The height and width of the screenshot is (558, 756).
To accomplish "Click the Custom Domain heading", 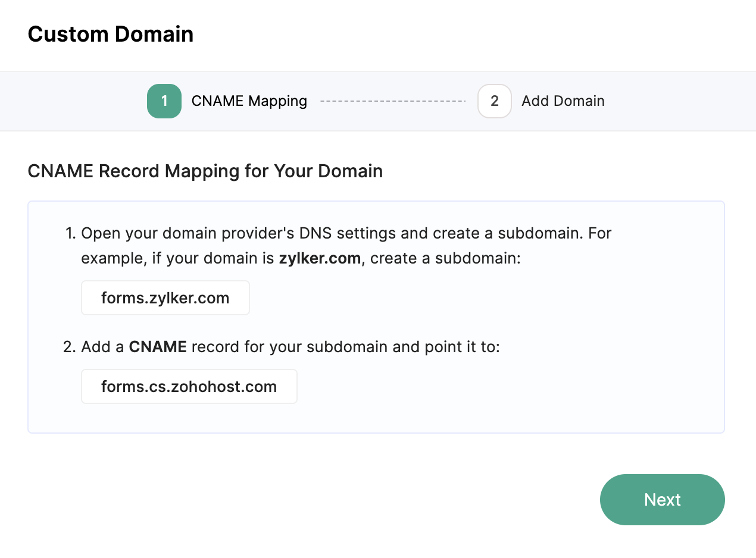I will pos(111,34).
